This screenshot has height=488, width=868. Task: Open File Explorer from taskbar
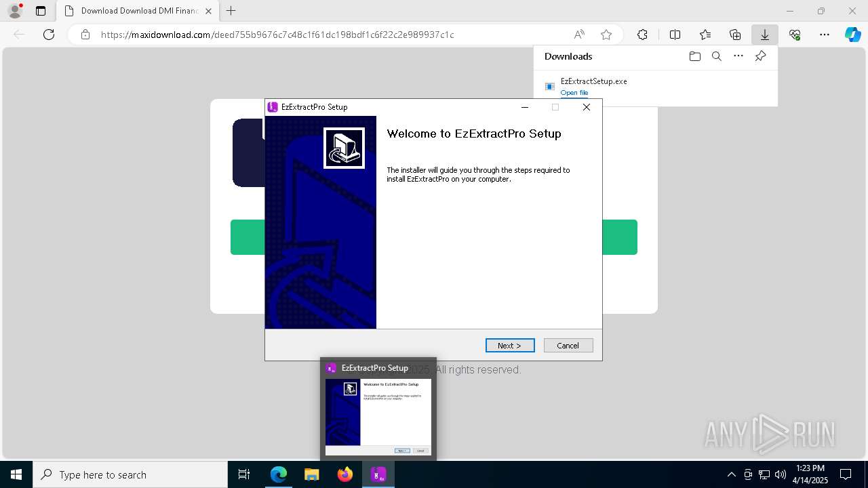[311, 474]
